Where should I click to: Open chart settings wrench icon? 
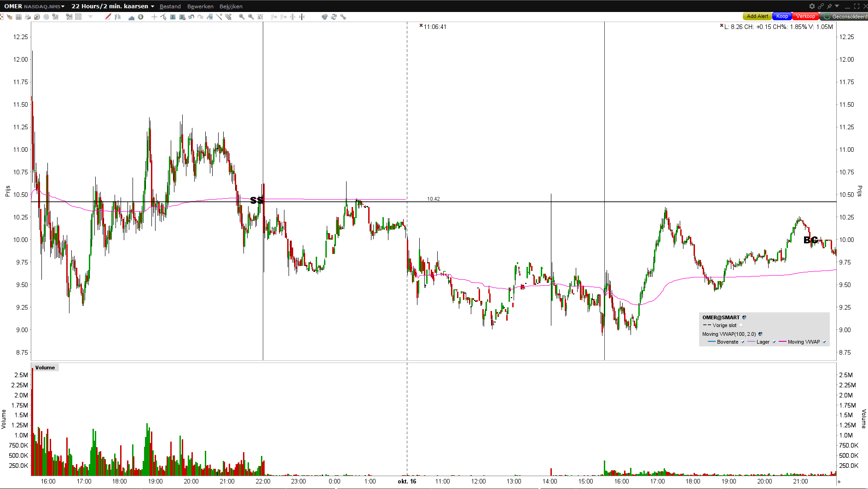click(x=343, y=17)
